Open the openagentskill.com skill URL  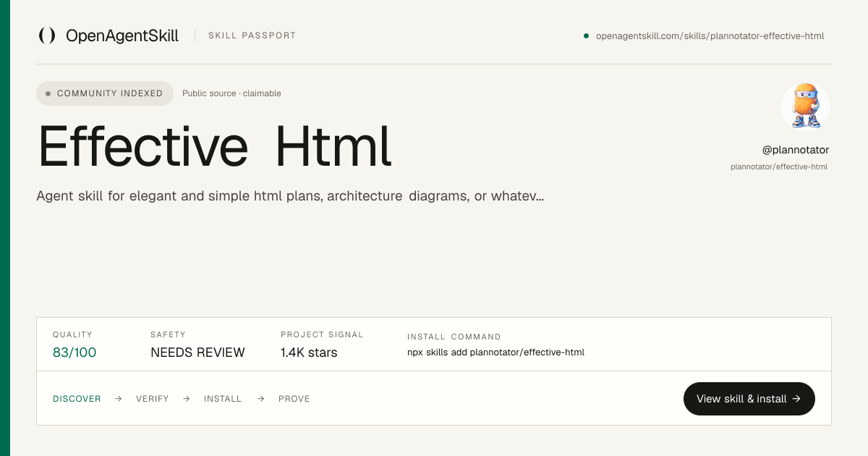pos(710,35)
